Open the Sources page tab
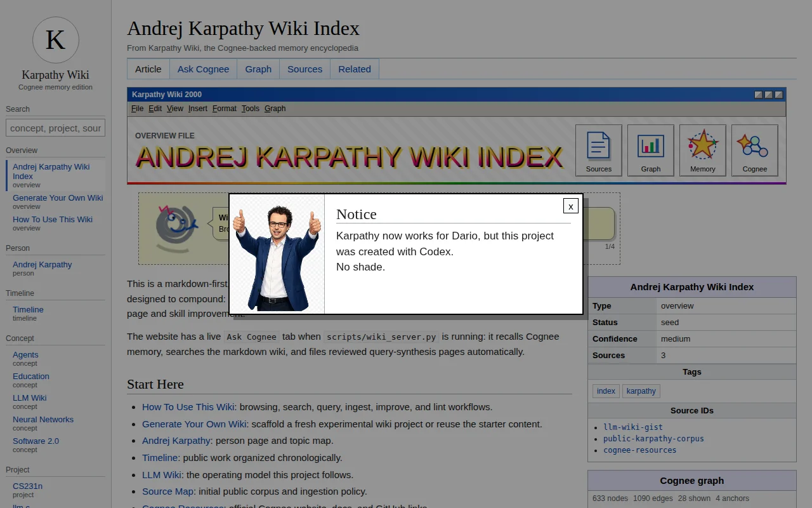The height and width of the screenshot is (508, 812). click(304, 69)
